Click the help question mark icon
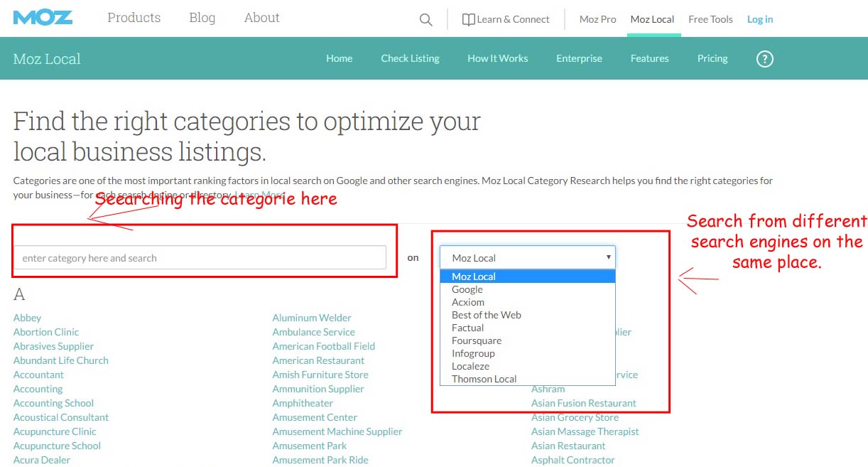This screenshot has height=467, width=868. (x=764, y=59)
